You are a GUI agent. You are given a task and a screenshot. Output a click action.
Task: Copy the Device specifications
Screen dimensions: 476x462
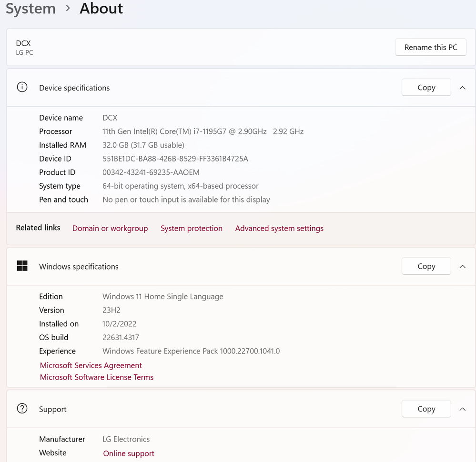click(426, 88)
